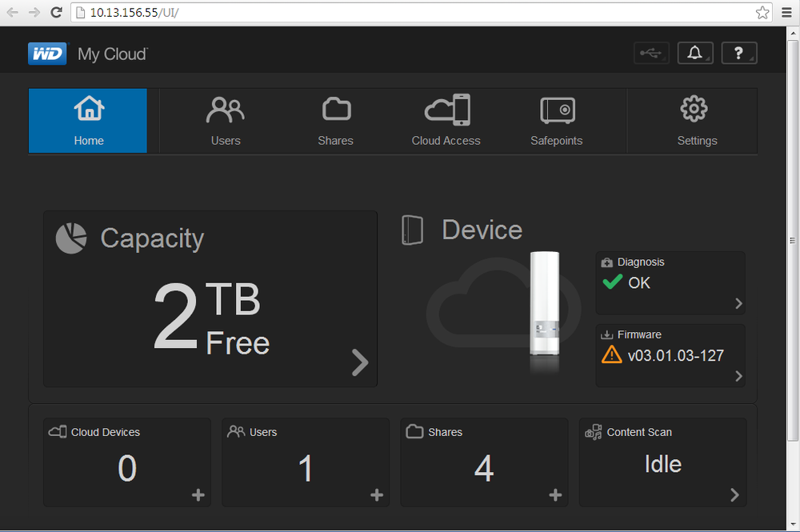This screenshot has height=532, width=800.
Task: Click the Diagnosis first-aid icon
Action: 606,262
